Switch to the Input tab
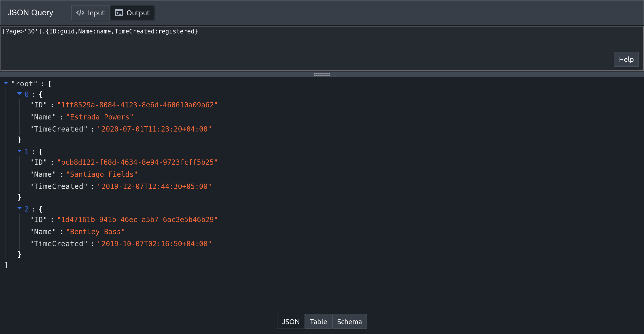This screenshot has width=644, height=334. [91, 13]
